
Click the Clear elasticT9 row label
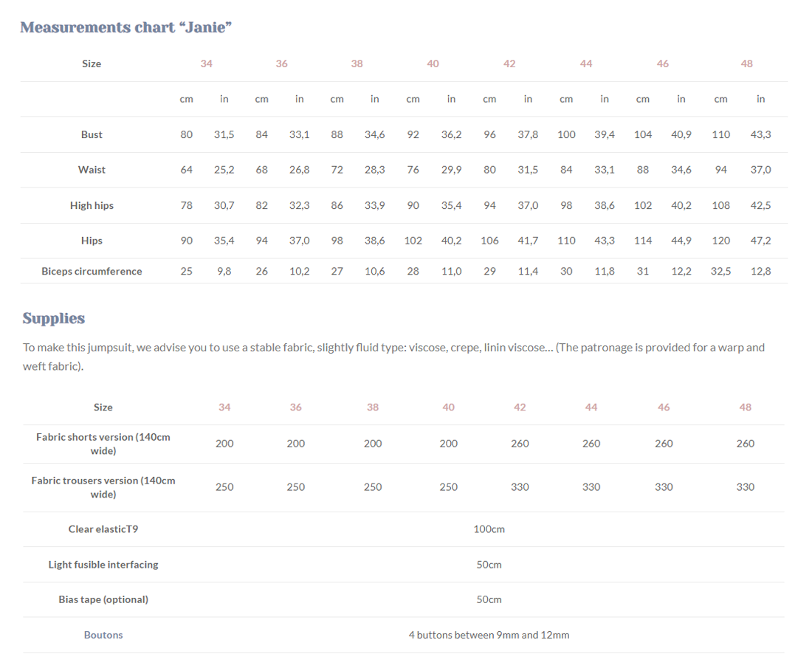(103, 529)
